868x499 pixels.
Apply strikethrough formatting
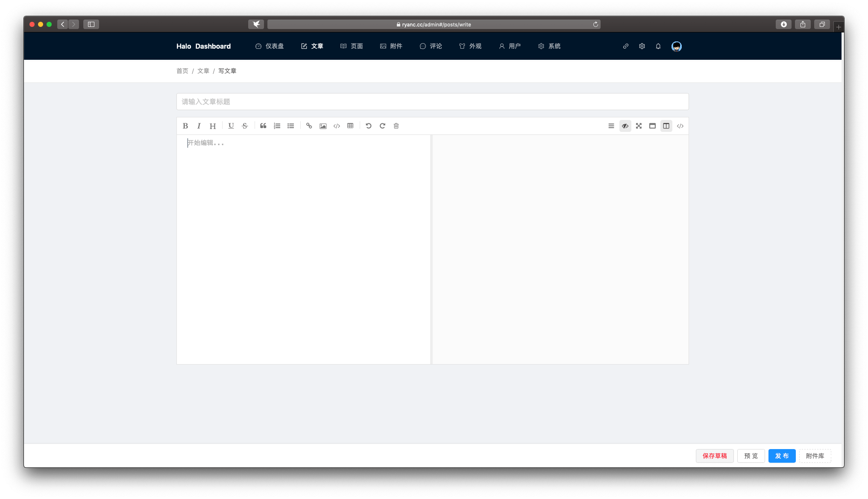coord(245,126)
